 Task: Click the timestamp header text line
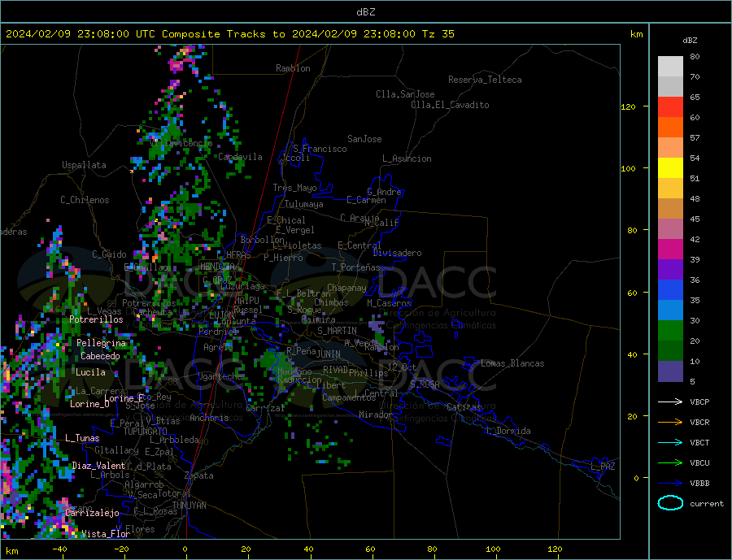(x=229, y=34)
